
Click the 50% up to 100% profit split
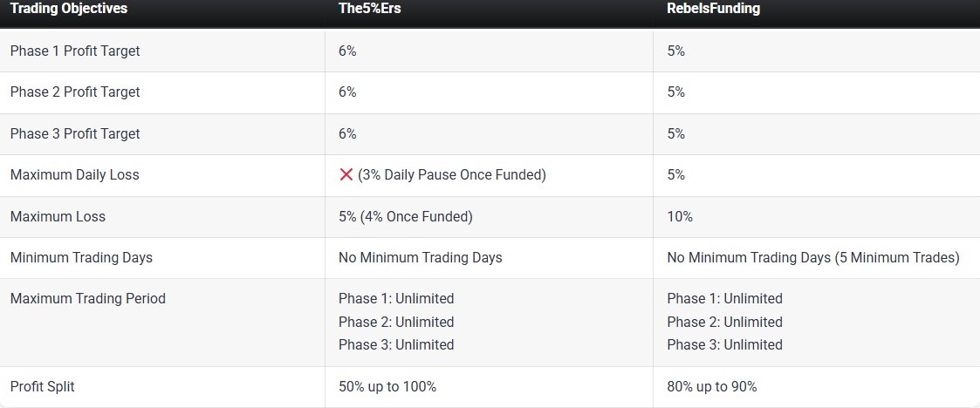click(x=387, y=386)
